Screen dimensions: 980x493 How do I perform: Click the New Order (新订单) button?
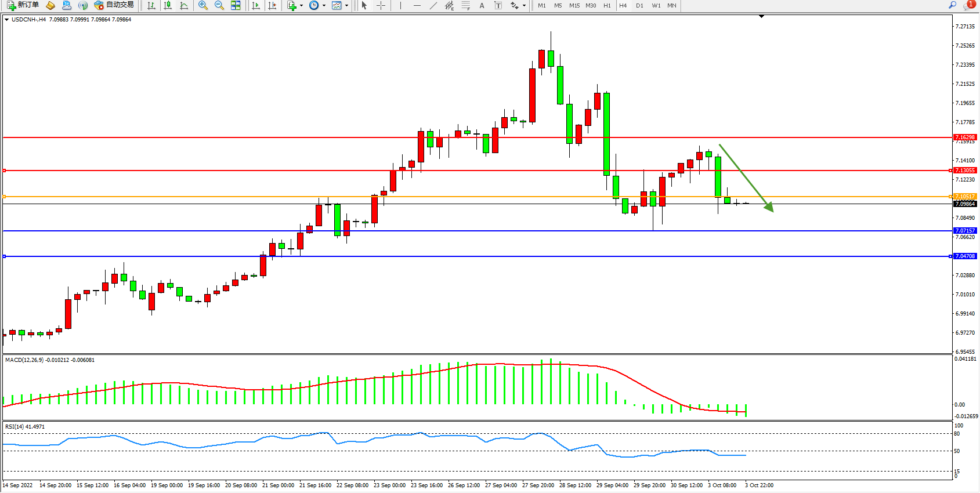click(23, 5)
